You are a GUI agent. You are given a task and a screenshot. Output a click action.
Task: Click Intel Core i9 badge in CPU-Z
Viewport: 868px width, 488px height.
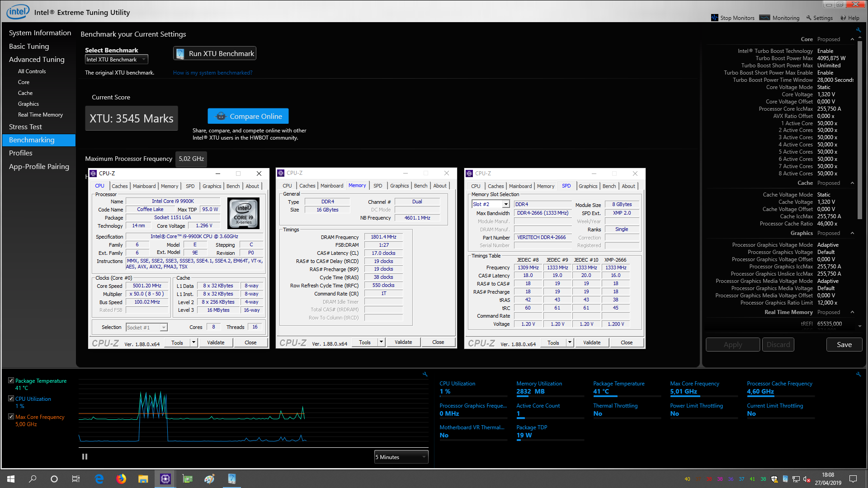243,213
